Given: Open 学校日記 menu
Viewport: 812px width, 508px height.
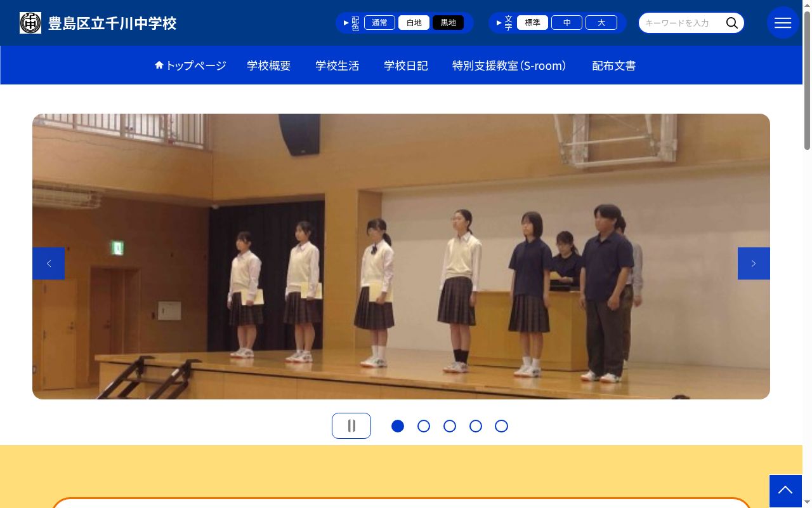Looking at the screenshot, I should coord(406,65).
